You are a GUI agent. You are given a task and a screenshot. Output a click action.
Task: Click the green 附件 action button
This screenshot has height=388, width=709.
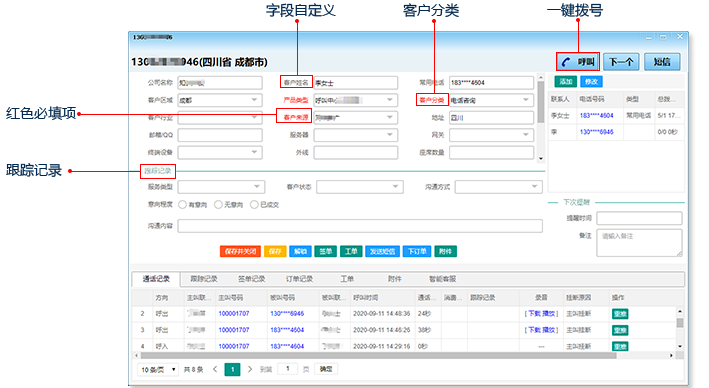click(445, 251)
